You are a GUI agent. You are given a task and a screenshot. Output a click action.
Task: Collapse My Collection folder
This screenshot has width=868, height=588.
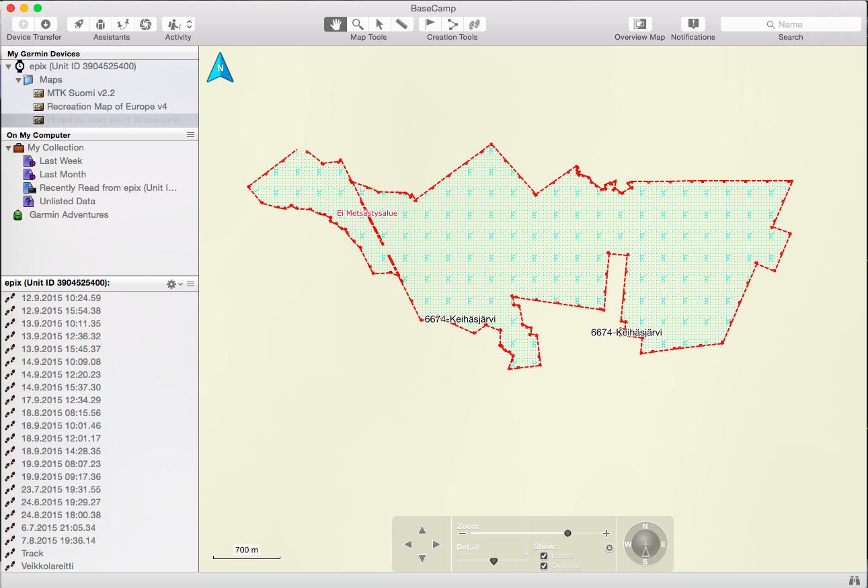coord(8,148)
